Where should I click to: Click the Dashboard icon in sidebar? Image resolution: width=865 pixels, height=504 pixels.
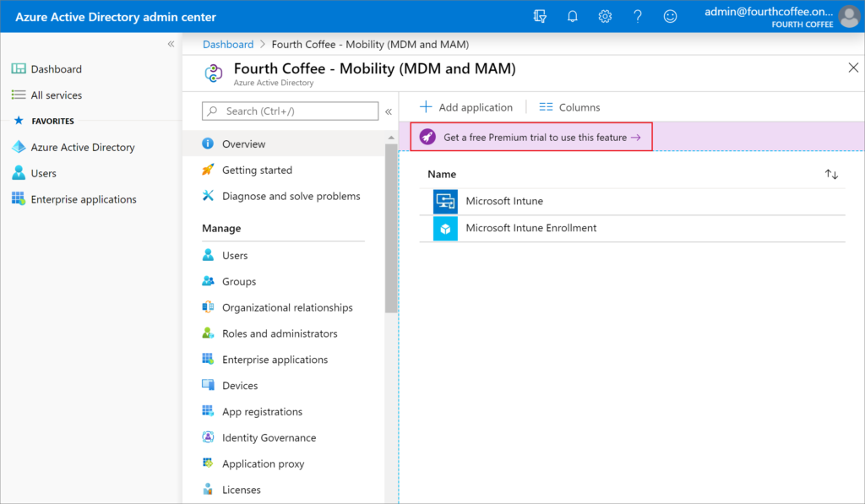(19, 69)
